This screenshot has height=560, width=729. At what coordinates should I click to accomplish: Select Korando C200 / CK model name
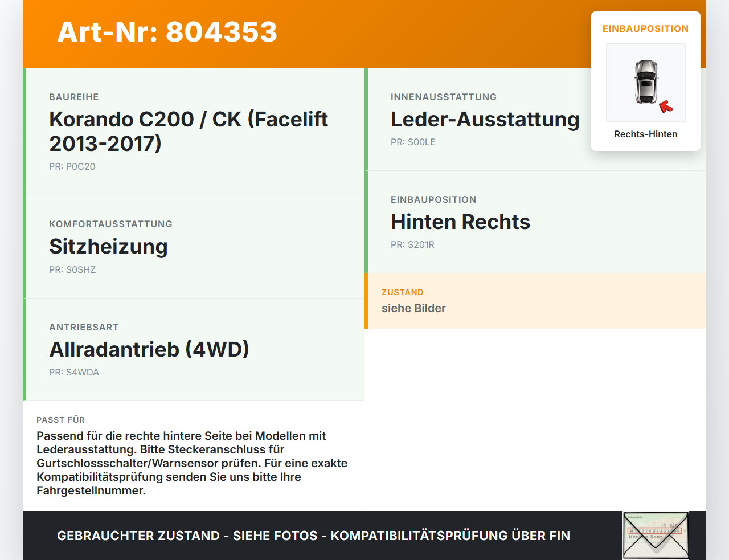coord(189,131)
